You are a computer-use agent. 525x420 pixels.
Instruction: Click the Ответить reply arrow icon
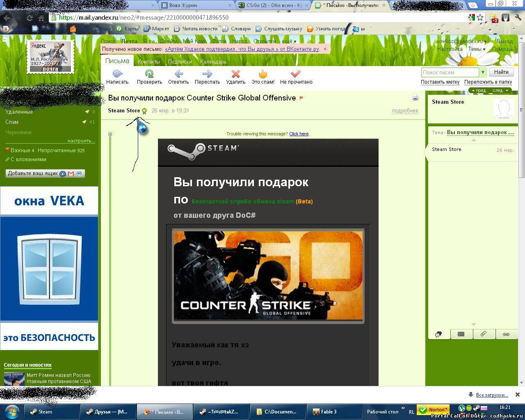(x=178, y=74)
